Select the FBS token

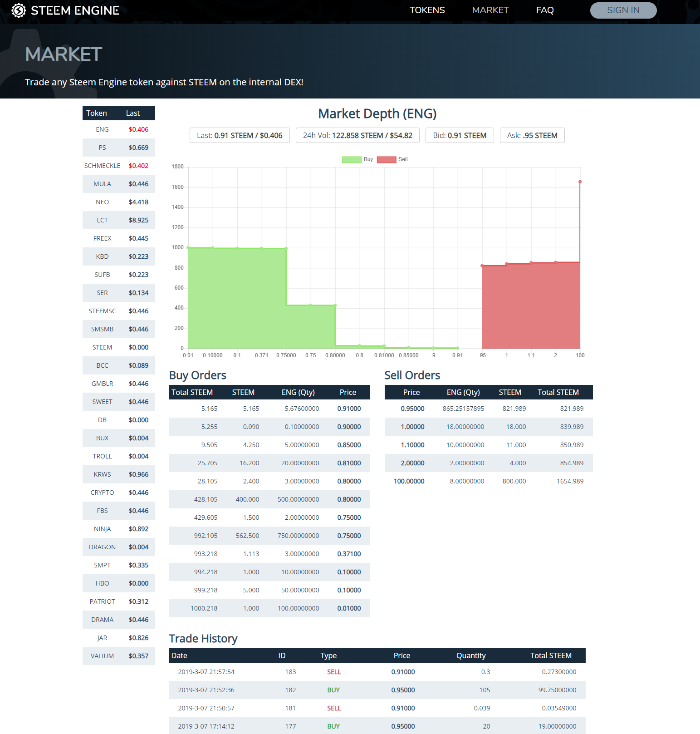tap(119, 511)
